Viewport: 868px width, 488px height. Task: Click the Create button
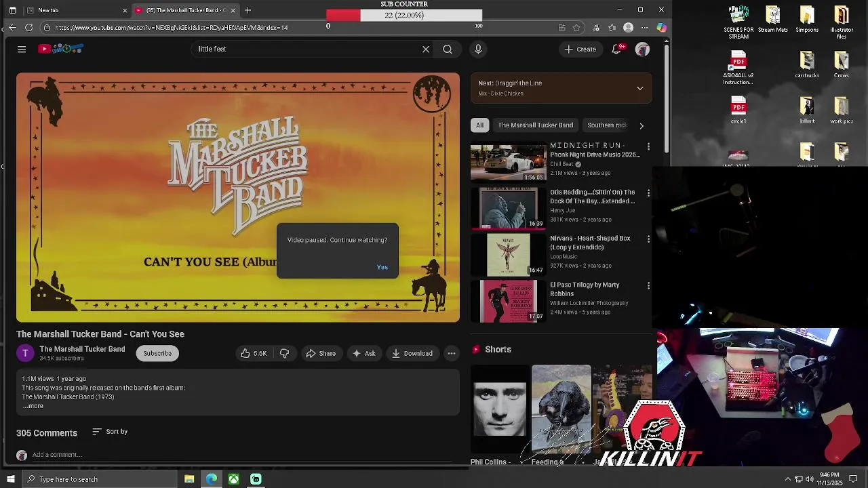tap(580, 49)
